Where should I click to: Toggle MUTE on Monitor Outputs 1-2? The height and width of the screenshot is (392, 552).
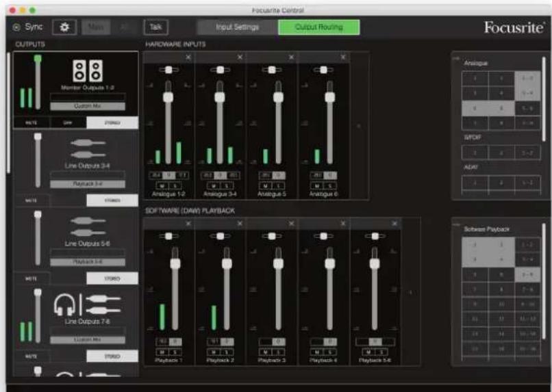click(32, 122)
